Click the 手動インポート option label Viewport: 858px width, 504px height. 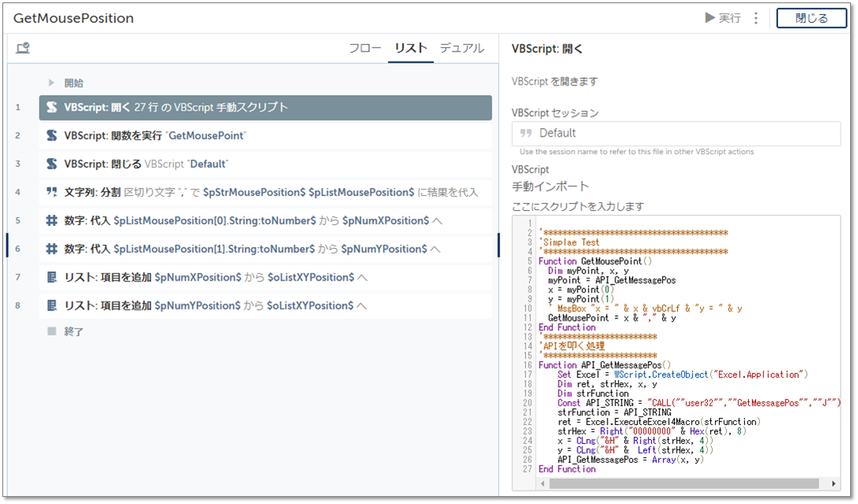550,186
